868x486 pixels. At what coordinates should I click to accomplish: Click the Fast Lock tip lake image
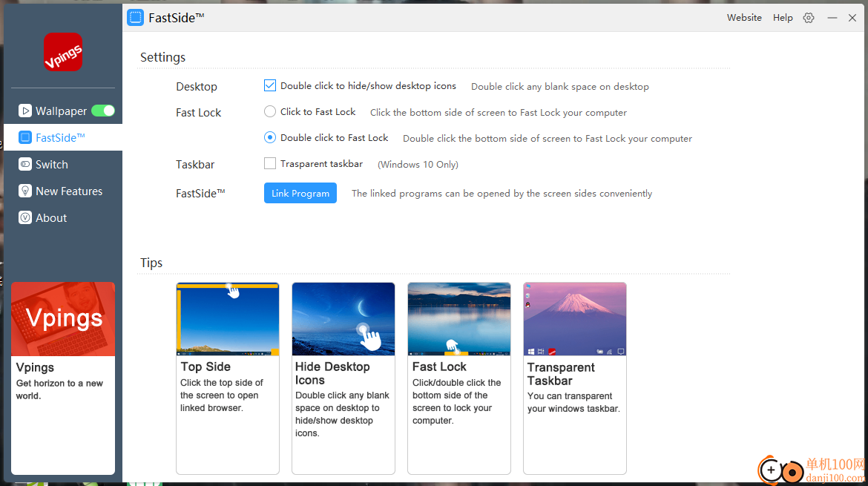(459, 319)
